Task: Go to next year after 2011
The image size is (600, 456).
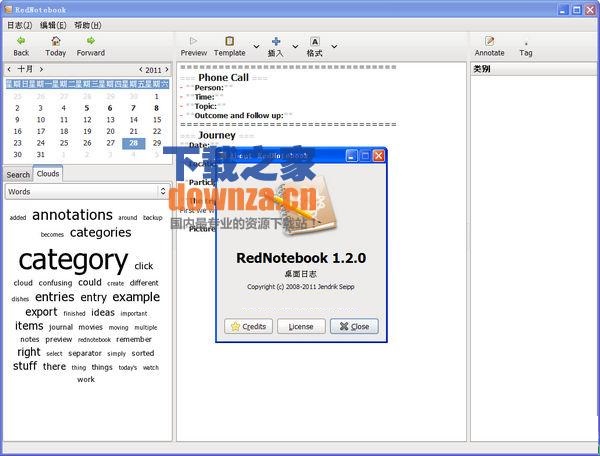Action: tap(167, 70)
